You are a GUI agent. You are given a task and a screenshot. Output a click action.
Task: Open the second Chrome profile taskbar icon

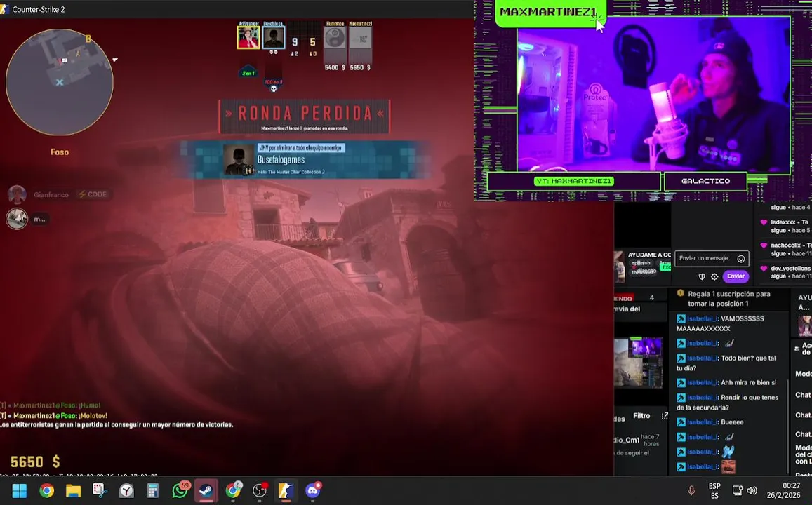pos(233,490)
